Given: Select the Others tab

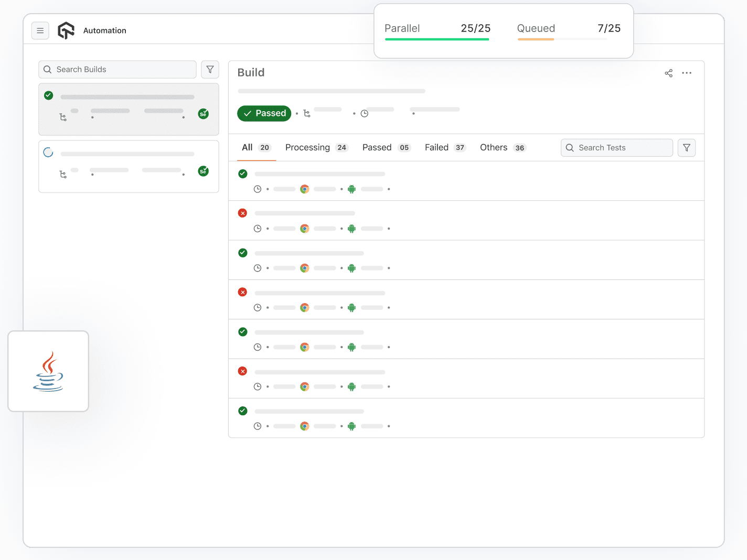Looking at the screenshot, I should [x=493, y=147].
